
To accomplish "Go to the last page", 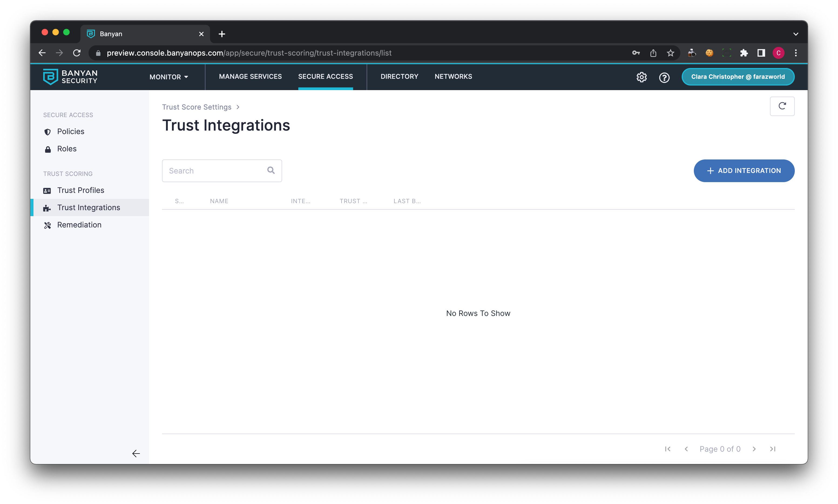I will click(772, 449).
